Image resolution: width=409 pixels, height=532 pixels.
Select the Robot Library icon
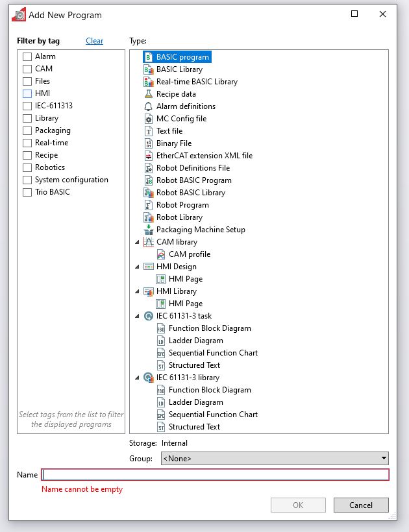(x=148, y=217)
